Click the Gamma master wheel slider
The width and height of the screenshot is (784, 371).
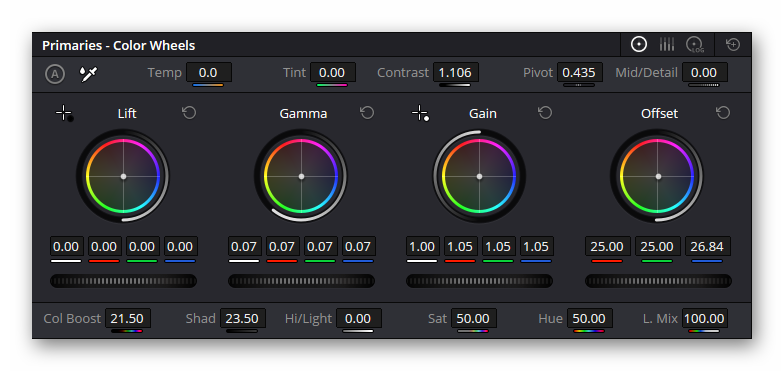pyautogui.click(x=302, y=281)
